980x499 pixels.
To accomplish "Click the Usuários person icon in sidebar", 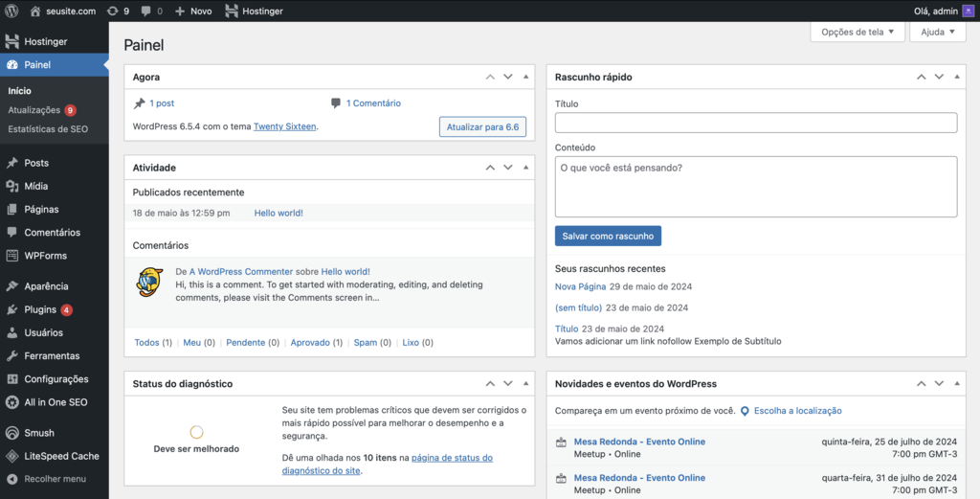I will [x=11, y=332].
